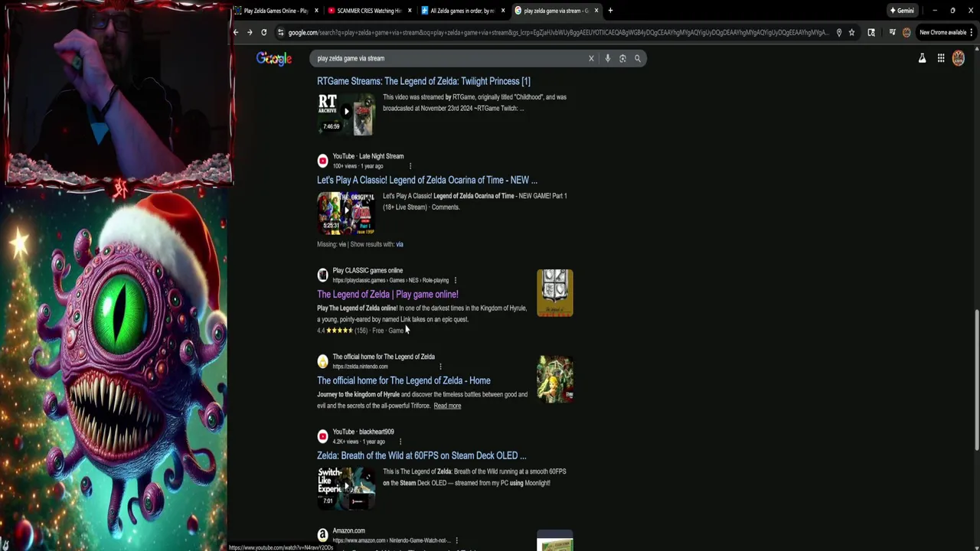Open Chrome profile avatar in toolbar

coord(906,32)
